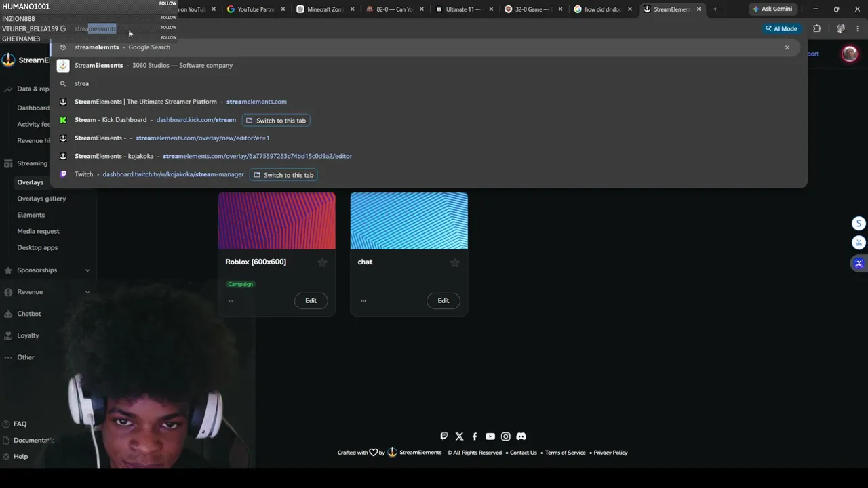Screen dimensions: 868x488
Task: Open the Twitch icon in the footer
Action: [x=444, y=436]
